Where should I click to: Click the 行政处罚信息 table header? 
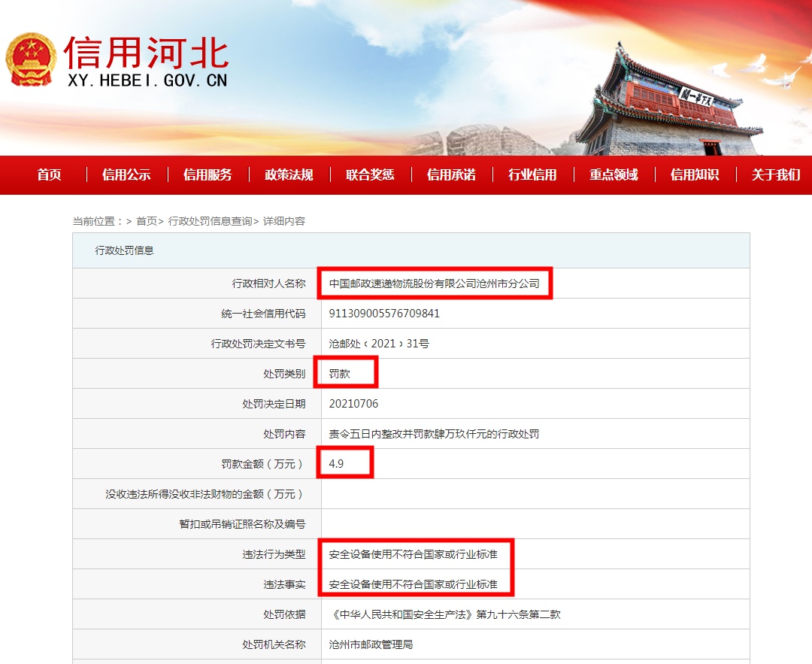tap(125, 250)
